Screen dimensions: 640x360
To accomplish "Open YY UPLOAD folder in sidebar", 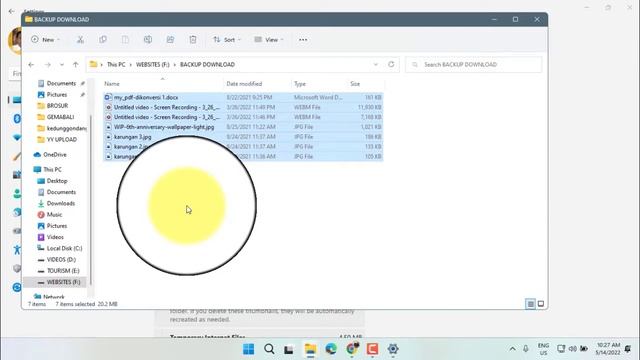I will click(57, 140).
